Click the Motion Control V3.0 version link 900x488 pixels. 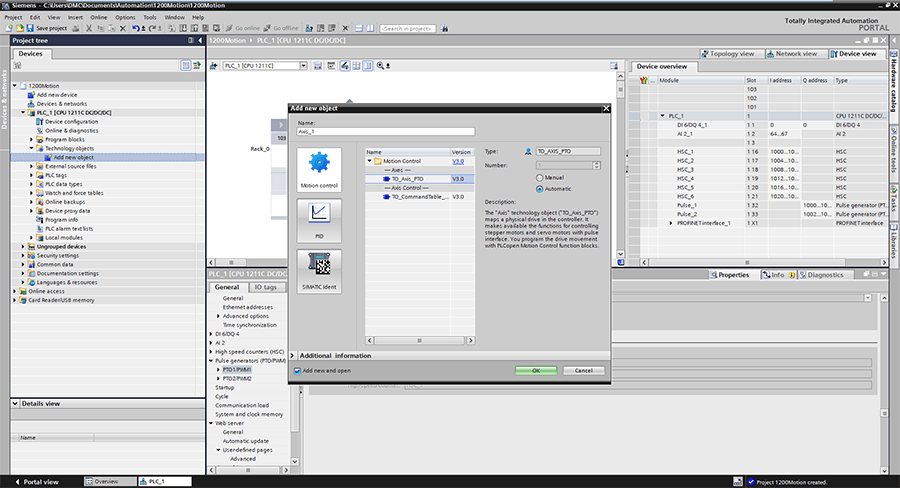point(458,161)
